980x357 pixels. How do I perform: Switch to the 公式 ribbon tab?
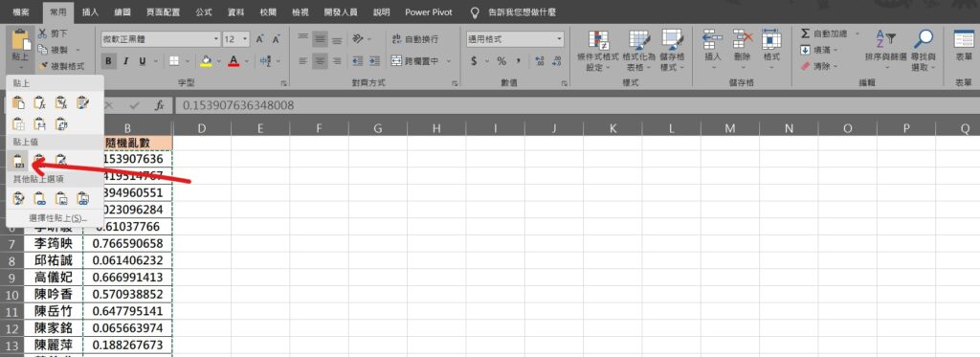[203, 11]
